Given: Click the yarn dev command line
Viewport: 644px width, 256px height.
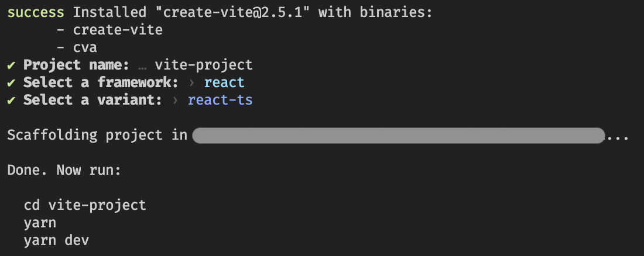Looking at the screenshot, I should (56, 241).
